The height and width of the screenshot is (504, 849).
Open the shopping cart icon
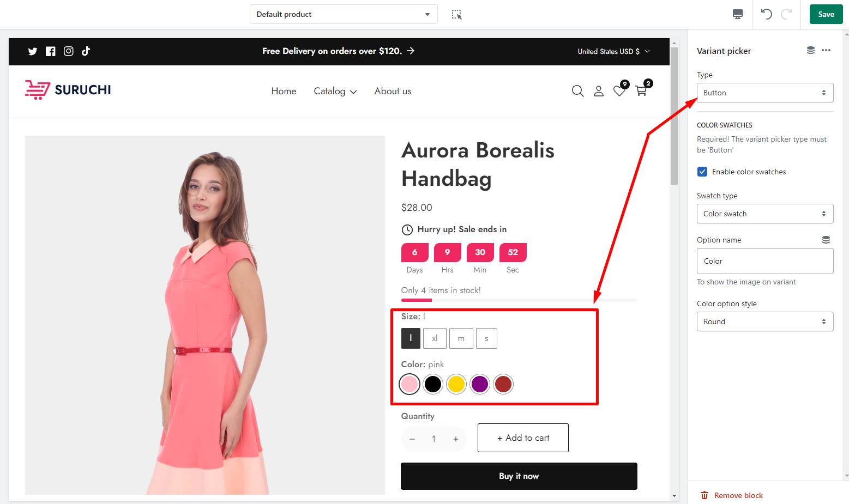(641, 91)
